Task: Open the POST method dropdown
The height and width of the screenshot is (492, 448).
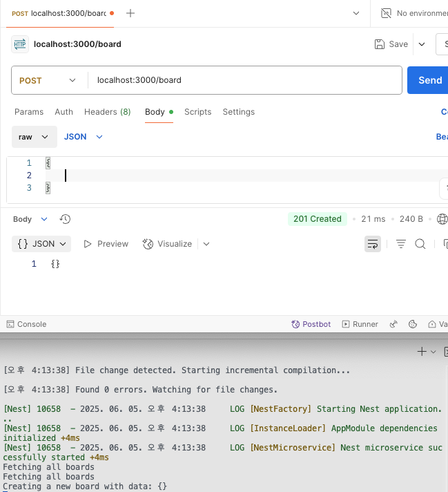Action: [48, 80]
